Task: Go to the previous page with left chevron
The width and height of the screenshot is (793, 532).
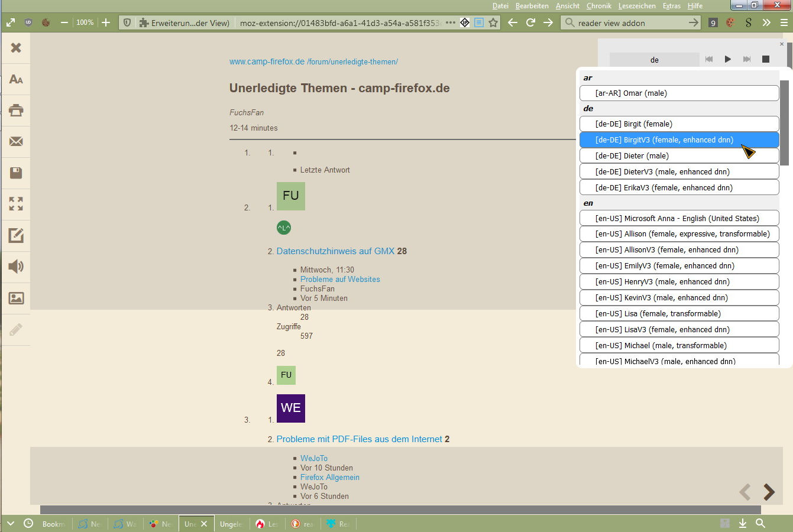Action: pyautogui.click(x=745, y=492)
